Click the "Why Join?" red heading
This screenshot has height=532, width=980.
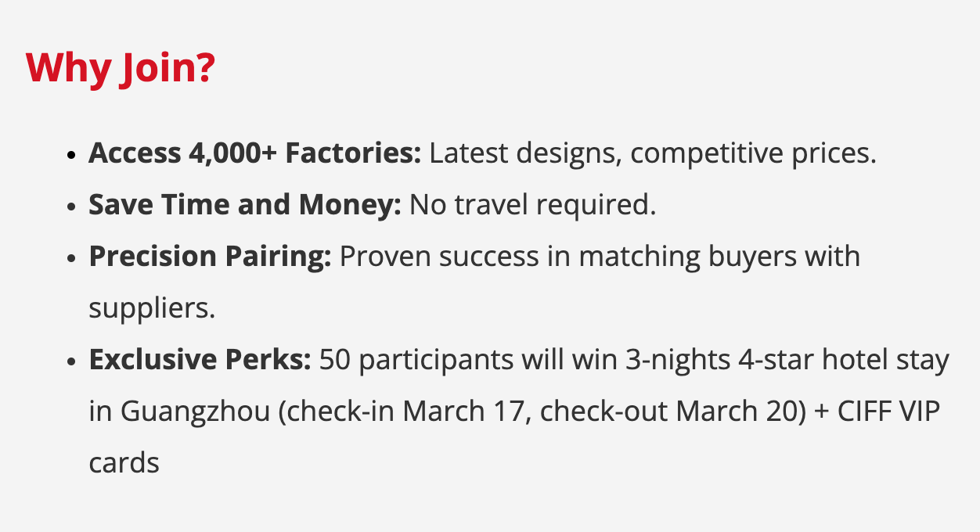[120, 69]
